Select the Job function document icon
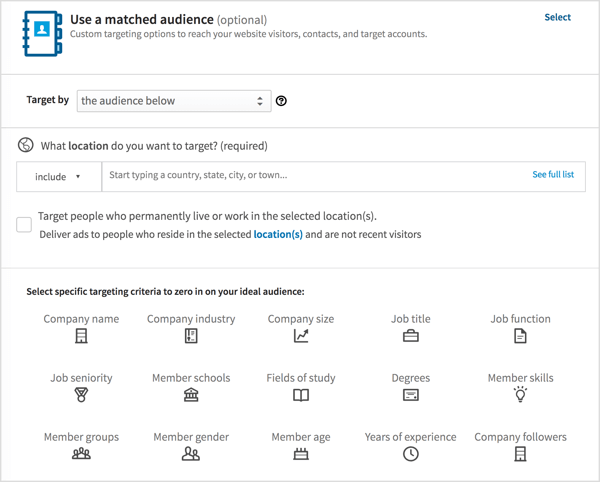This screenshot has width=600, height=482. [x=520, y=337]
